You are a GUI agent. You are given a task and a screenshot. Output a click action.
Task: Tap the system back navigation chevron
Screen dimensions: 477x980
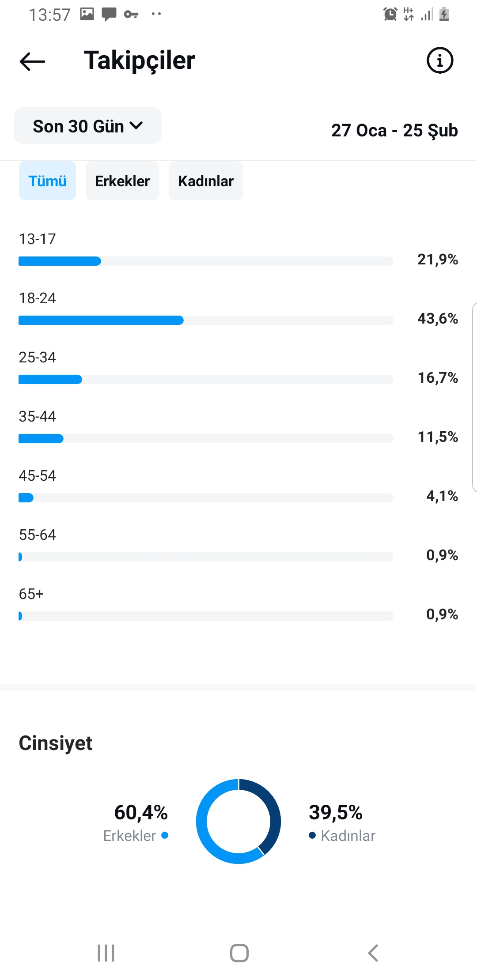(x=373, y=953)
